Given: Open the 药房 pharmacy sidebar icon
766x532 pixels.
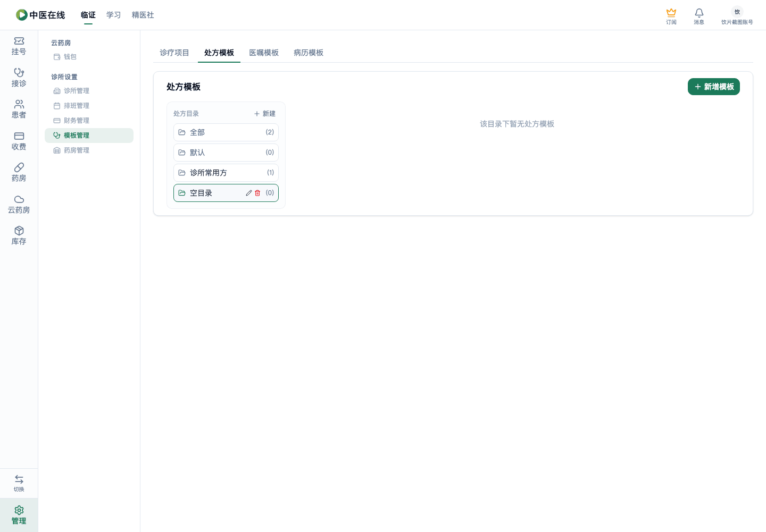Looking at the screenshot, I should [x=19, y=173].
